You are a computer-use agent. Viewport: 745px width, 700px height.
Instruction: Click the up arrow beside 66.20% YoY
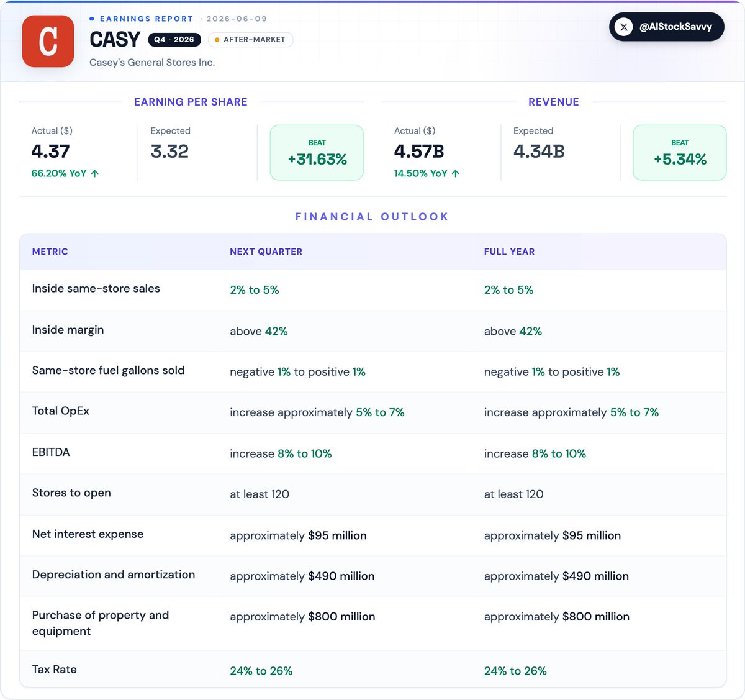tap(95, 173)
